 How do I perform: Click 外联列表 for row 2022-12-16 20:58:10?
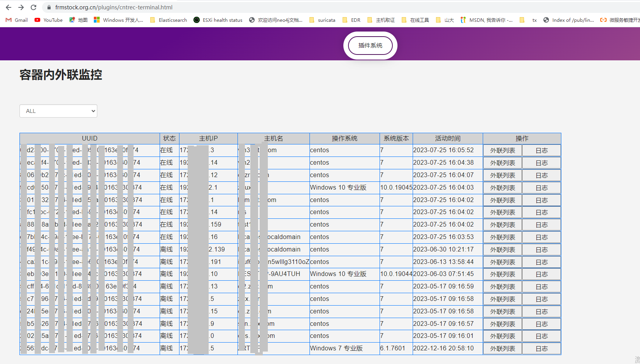(503, 349)
